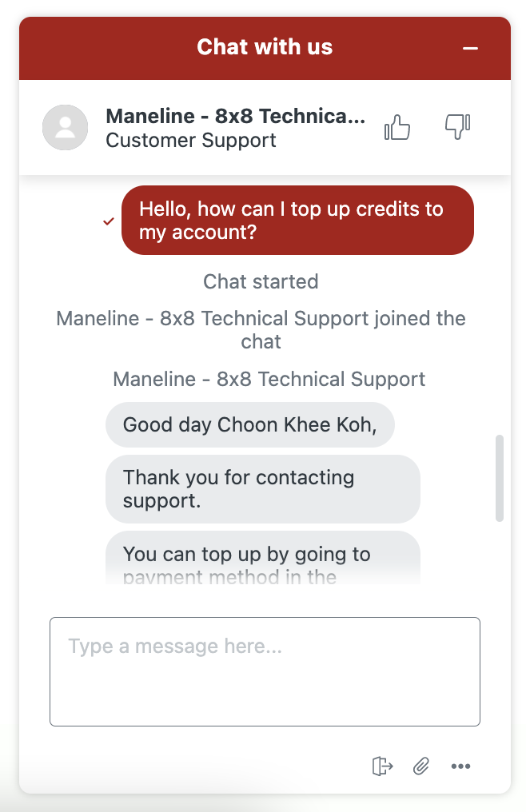Select the Thank you for contacting support bubble
The width and height of the screenshot is (526, 812).
(x=263, y=489)
